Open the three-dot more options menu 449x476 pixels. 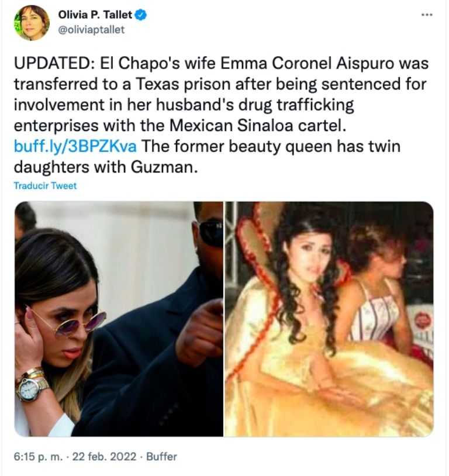[x=427, y=14]
